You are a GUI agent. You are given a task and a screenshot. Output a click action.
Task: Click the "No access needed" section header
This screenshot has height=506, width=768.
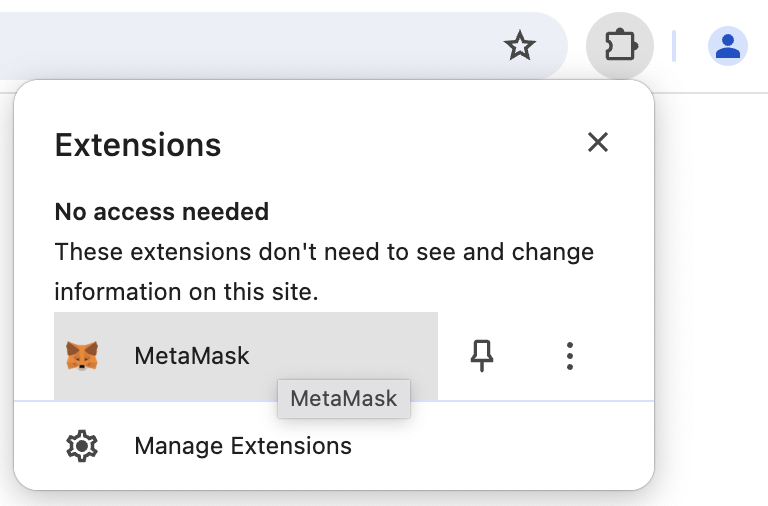(x=161, y=211)
